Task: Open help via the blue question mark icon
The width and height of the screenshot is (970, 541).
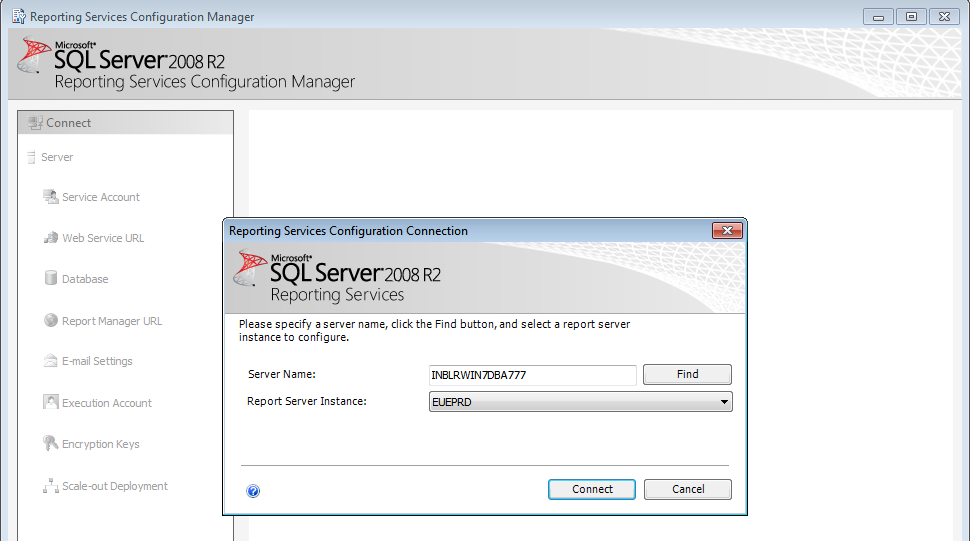Action: pyautogui.click(x=253, y=491)
